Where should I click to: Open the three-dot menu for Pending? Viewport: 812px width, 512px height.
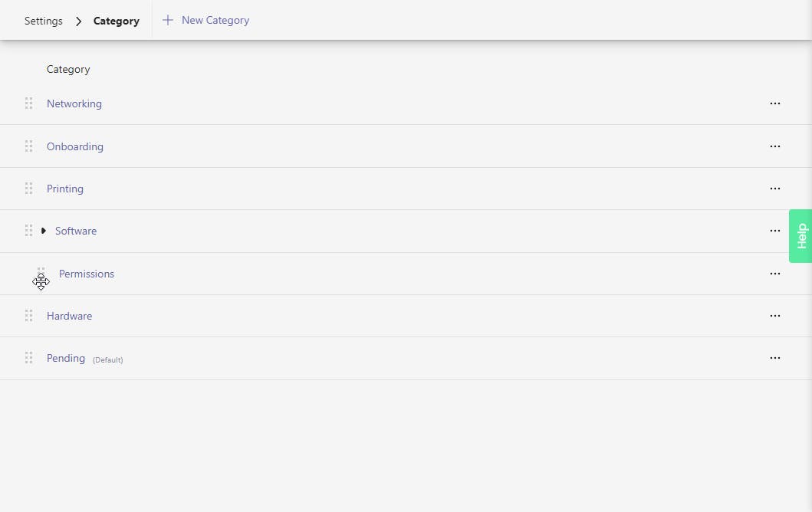(x=774, y=358)
